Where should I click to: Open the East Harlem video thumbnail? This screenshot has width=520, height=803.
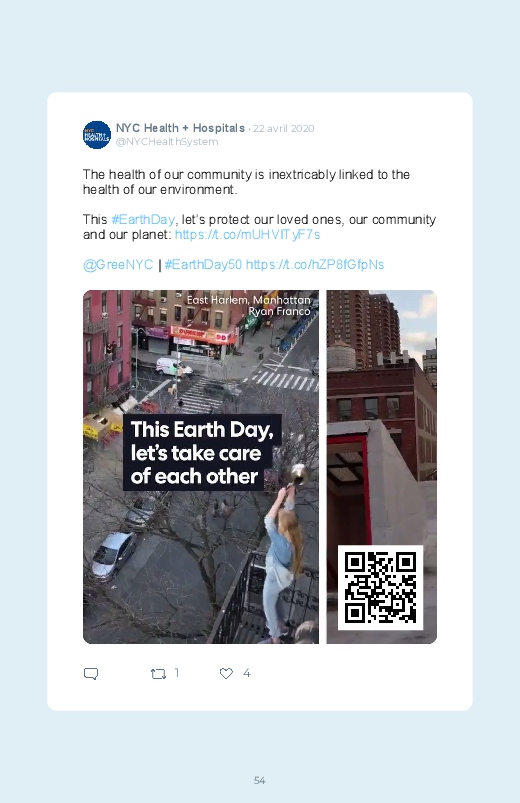[x=201, y=467]
